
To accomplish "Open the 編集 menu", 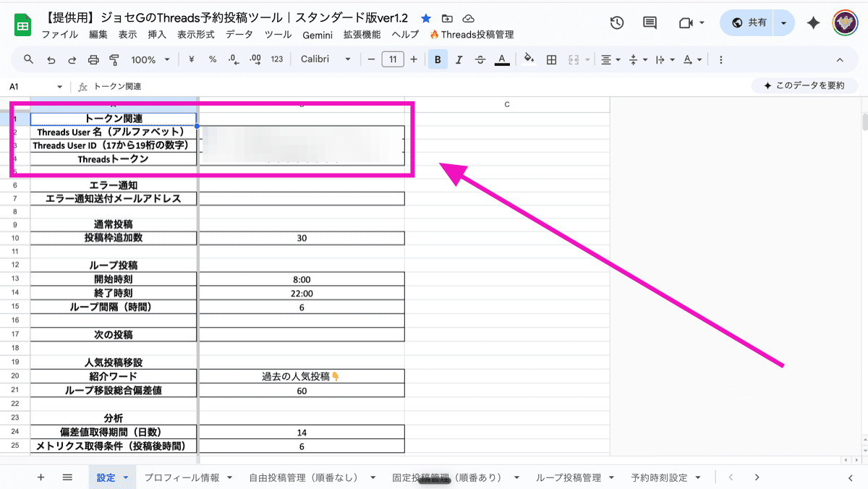I will tap(98, 35).
